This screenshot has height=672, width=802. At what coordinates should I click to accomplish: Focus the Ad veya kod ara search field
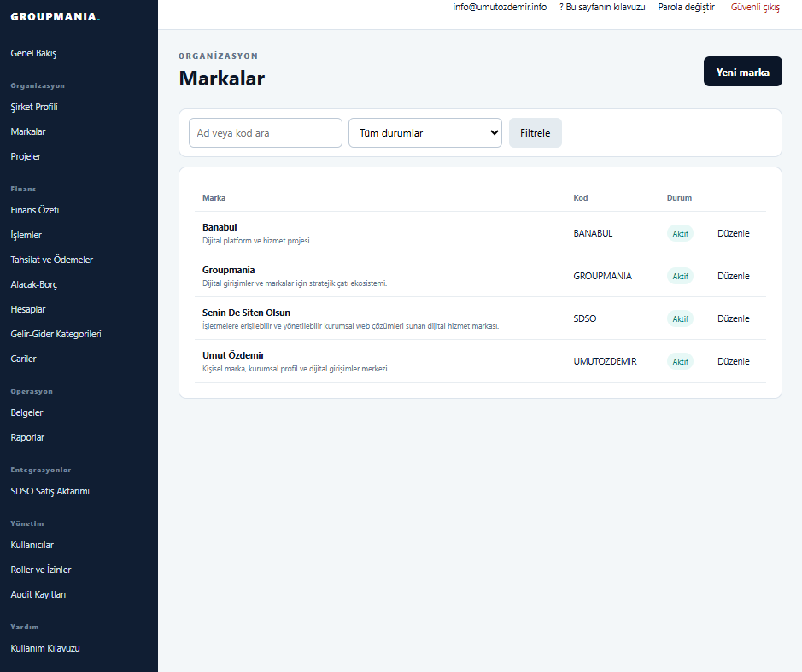266,133
